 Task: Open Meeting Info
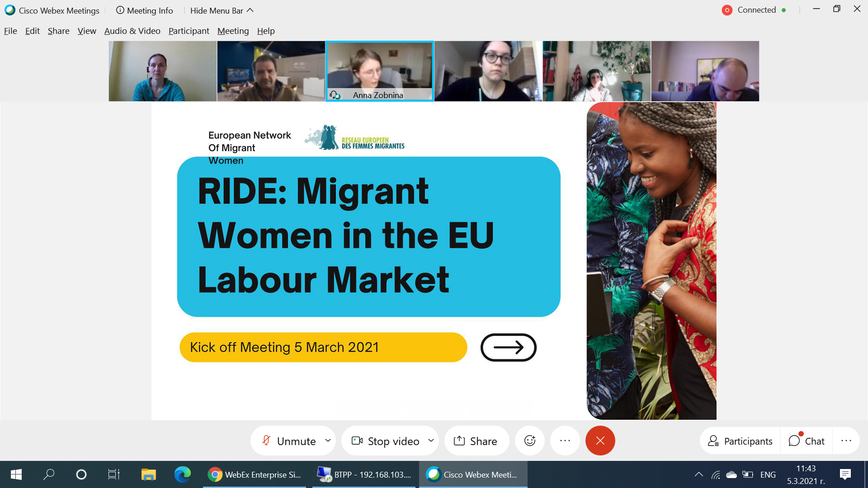(145, 10)
